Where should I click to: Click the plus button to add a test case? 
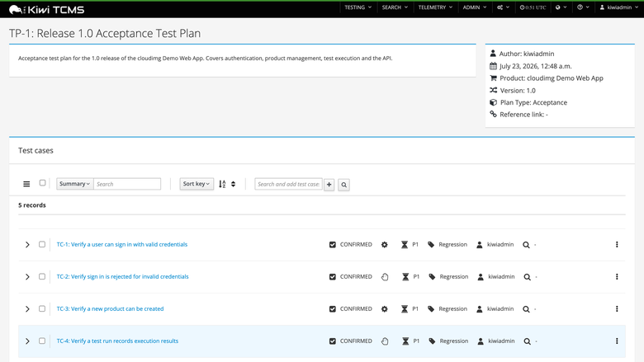[329, 185]
